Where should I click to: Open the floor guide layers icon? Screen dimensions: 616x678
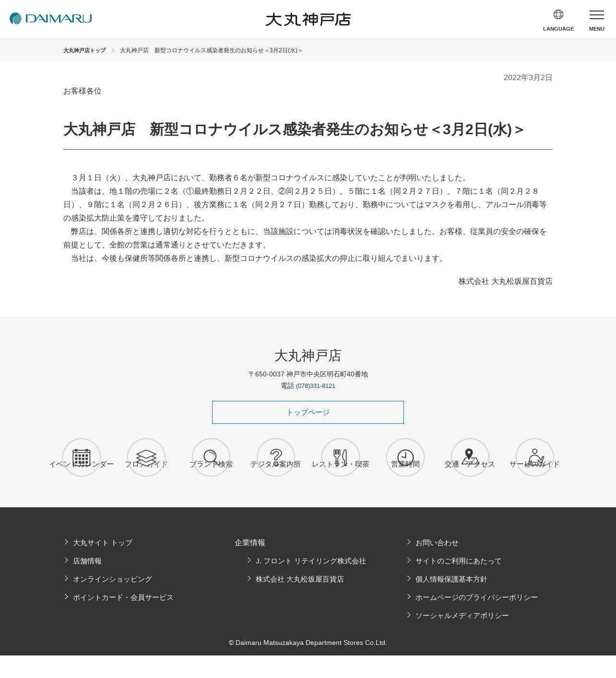pyautogui.click(x=146, y=457)
